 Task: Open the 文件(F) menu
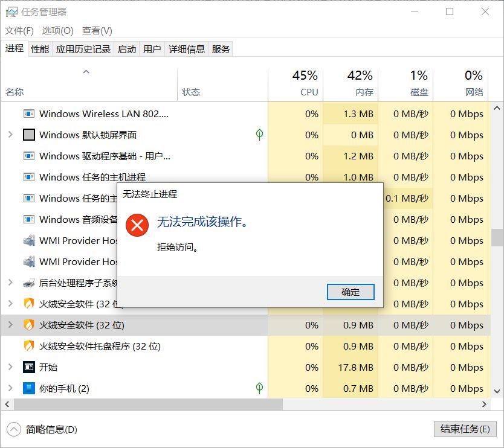click(19, 31)
